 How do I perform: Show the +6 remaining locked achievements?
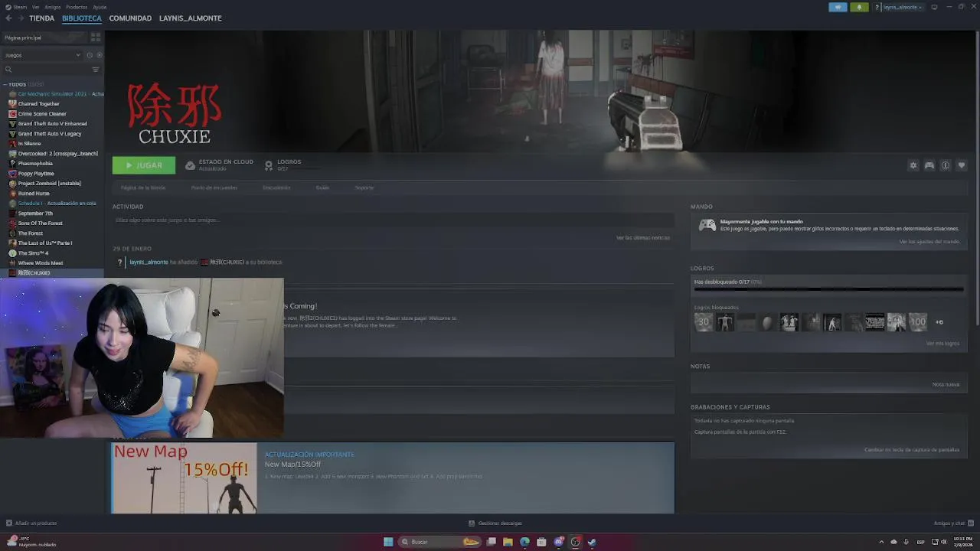pyautogui.click(x=939, y=322)
